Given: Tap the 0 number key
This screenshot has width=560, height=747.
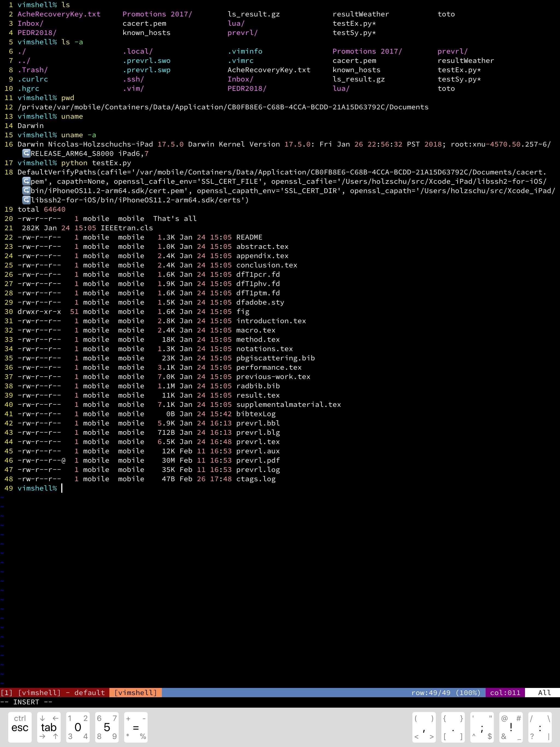Looking at the screenshot, I should [x=78, y=727].
